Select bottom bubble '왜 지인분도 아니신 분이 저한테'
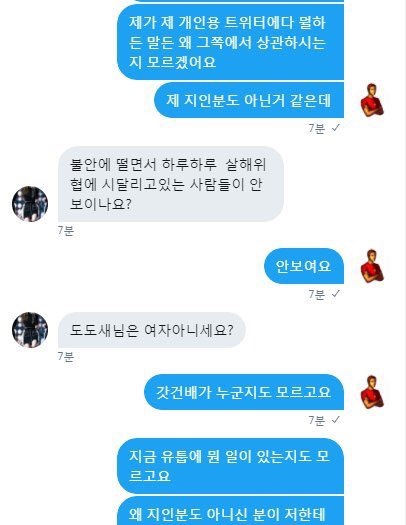406x525 pixels. [231, 511]
